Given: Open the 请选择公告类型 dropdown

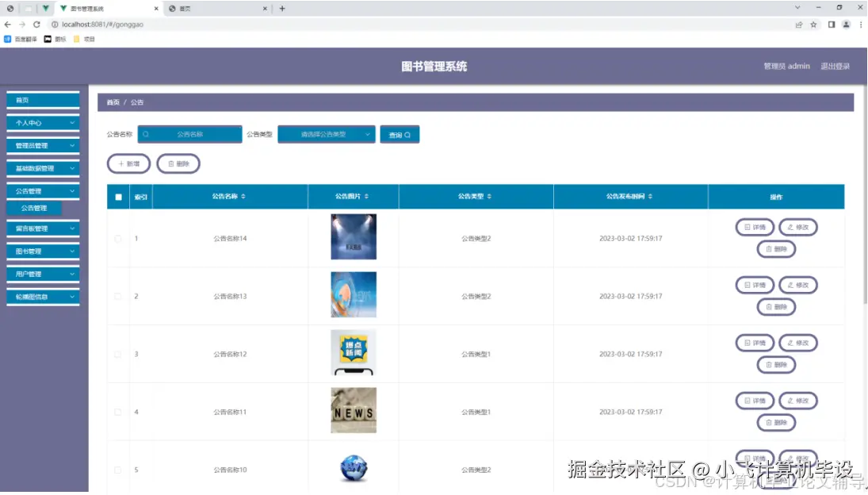Looking at the screenshot, I should [327, 135].
